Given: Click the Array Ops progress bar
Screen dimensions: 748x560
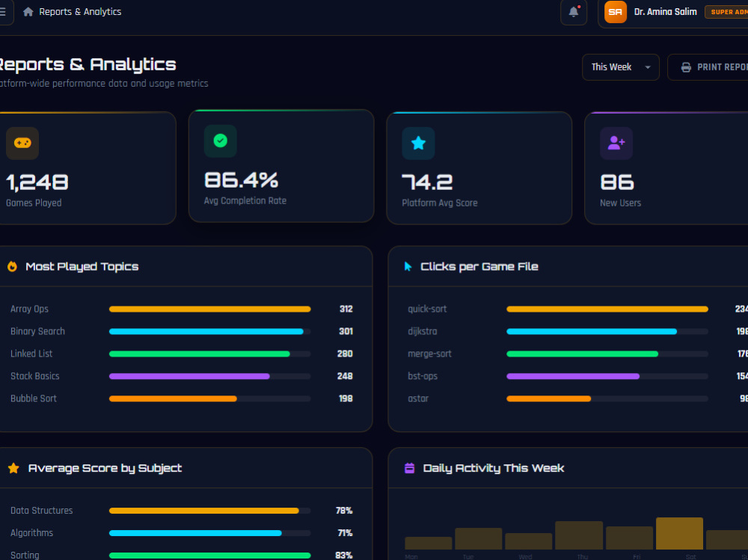Looking at the screenshot, I should click(x=210, y=309).
